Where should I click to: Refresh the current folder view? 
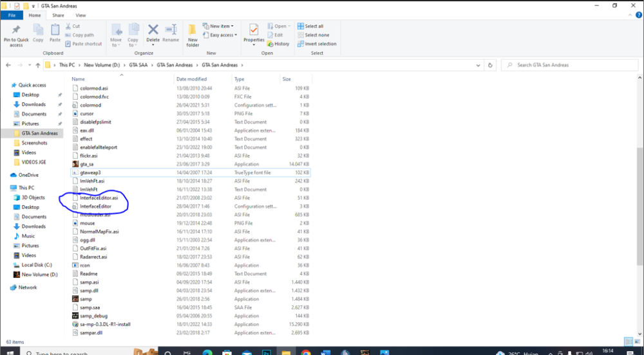[x=490, y=65]
